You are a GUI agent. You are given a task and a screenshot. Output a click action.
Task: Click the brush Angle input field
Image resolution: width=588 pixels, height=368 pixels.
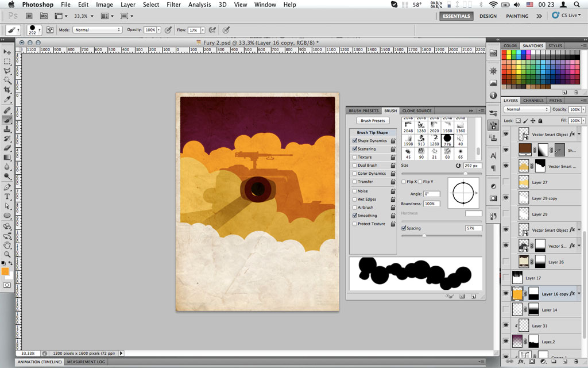coord(432,194)
